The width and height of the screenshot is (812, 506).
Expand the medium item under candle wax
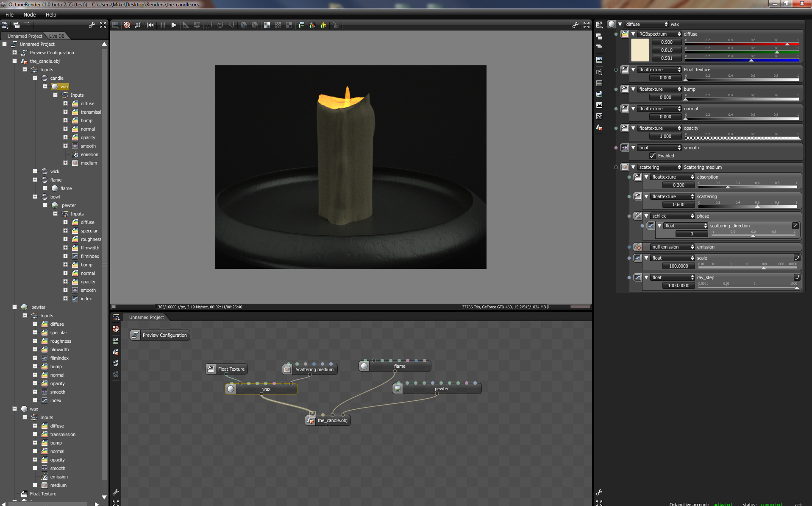pos(65,163)
